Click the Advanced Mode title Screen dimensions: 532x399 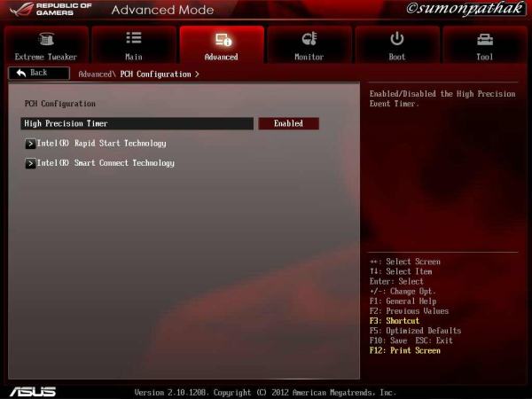tap(162, 10)
